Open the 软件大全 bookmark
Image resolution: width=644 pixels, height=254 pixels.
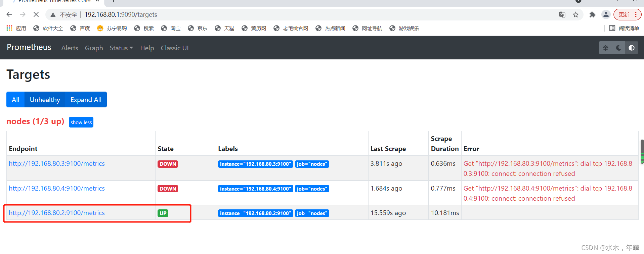[x=48, y=28]
